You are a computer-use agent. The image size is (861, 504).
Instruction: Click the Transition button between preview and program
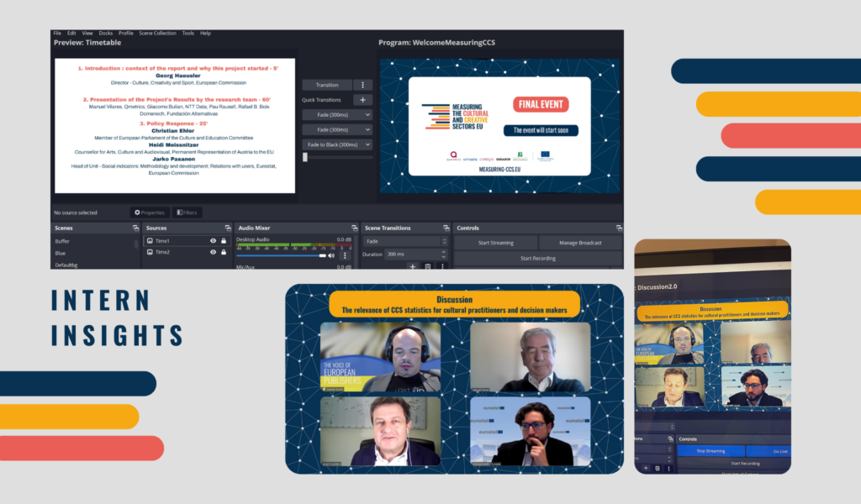pyautogui.click(x=327, y=85)
